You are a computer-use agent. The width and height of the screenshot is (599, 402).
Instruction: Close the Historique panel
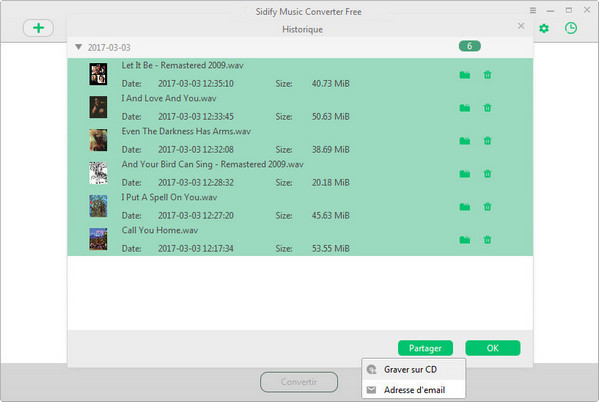(x=521, y=26)
